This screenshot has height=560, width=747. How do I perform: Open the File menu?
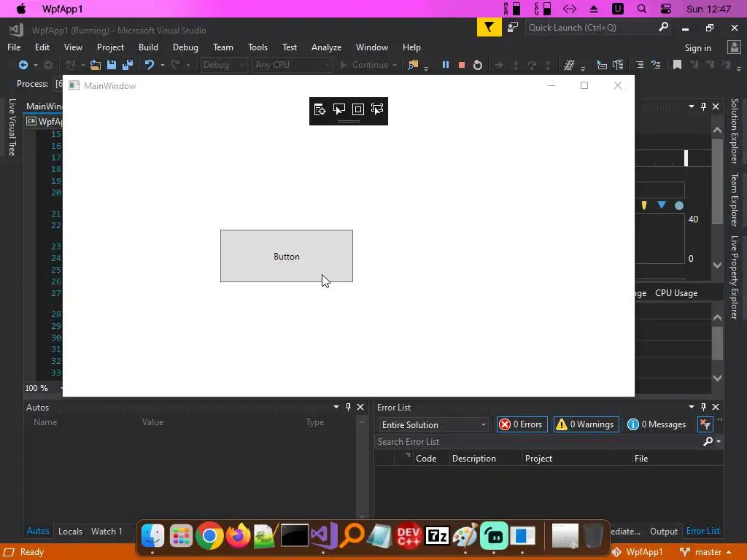(x=14, y=47)
